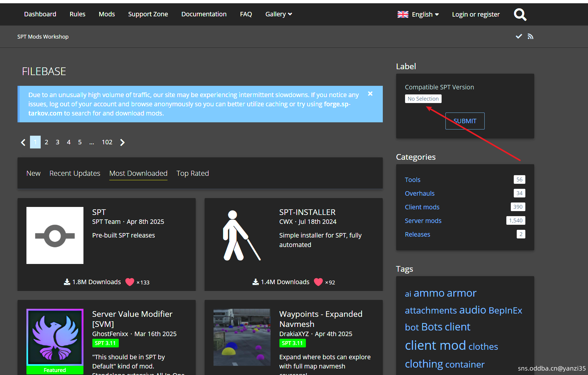Go to page 4

pos(69,142)
